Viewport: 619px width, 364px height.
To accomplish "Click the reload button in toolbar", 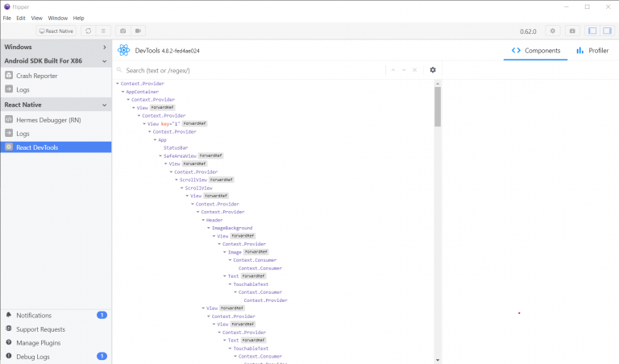I will pos(89,31).
